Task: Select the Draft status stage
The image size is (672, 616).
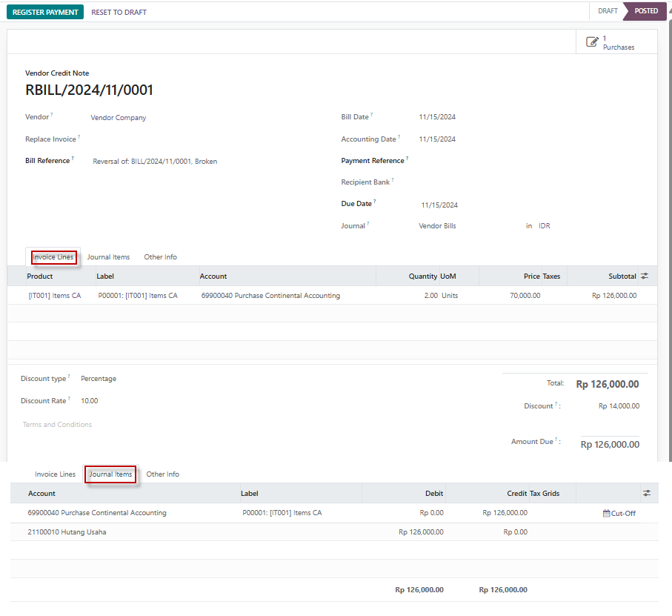Action: 608,11
